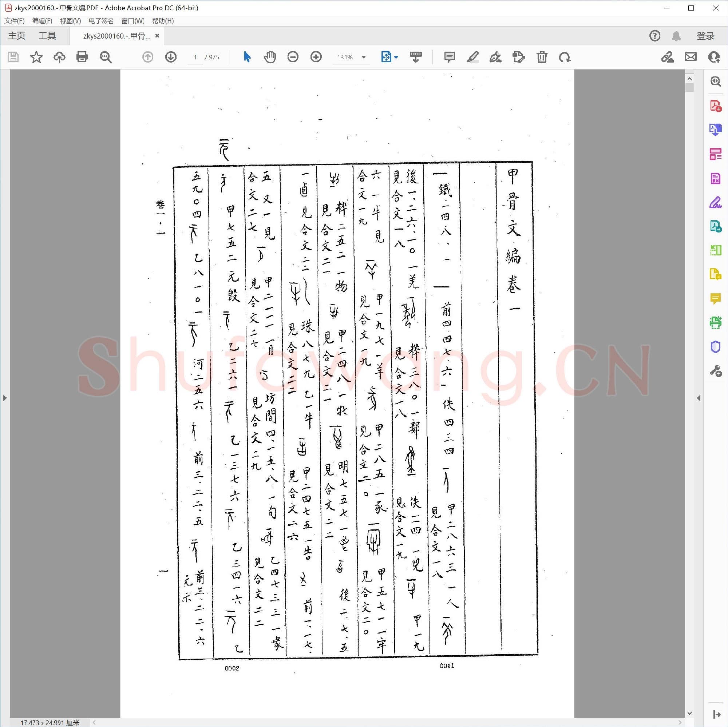Open the find text magnifier tool
The image size is (728, 727).
[x=106, y=57]
